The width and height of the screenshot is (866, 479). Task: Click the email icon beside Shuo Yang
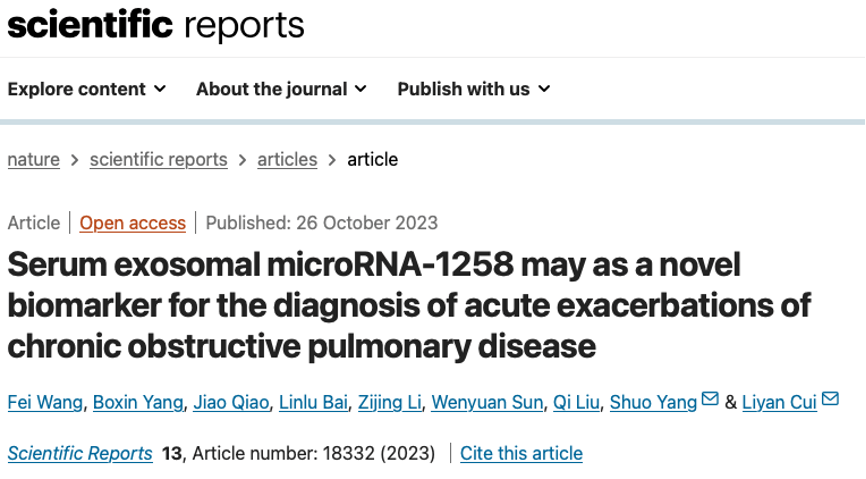pyautogui.click(x=710, y=400)
